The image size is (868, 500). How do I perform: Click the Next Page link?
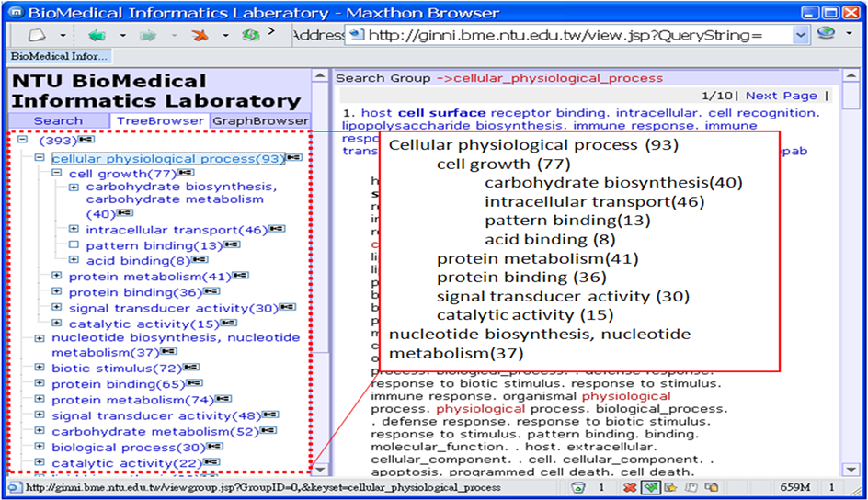[781, 96]
